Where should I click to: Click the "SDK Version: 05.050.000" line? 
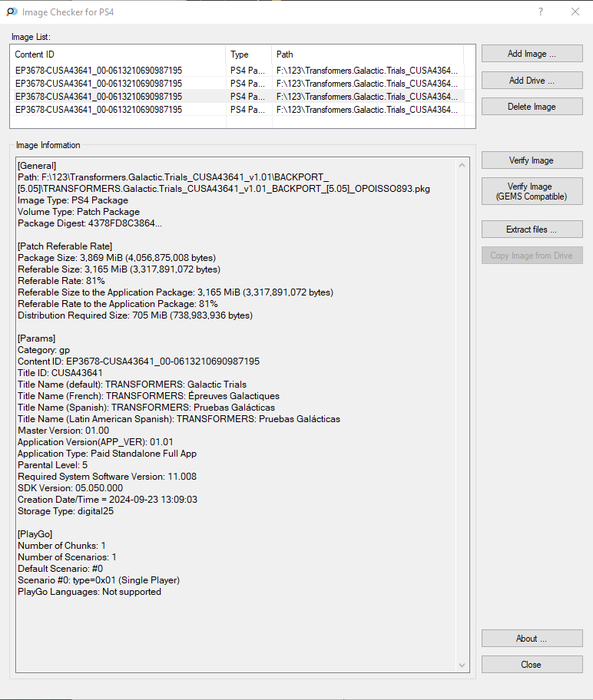(70, 488)
